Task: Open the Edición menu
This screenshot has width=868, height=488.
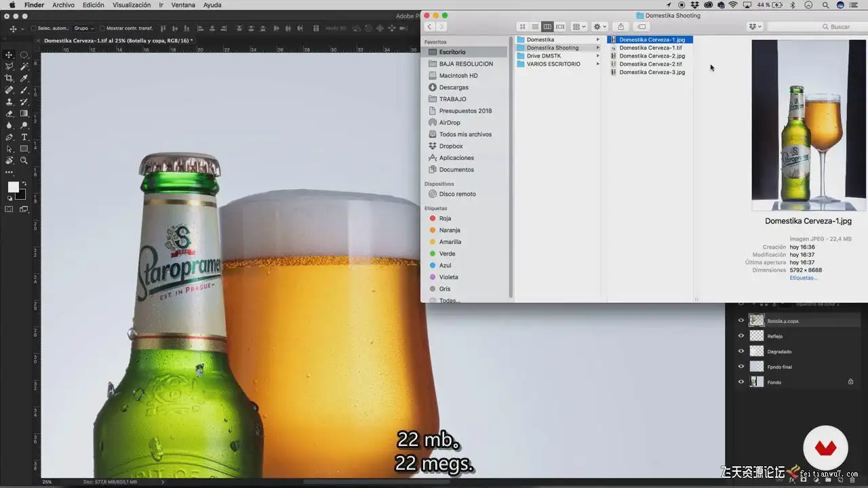Action: coord(93,5)
